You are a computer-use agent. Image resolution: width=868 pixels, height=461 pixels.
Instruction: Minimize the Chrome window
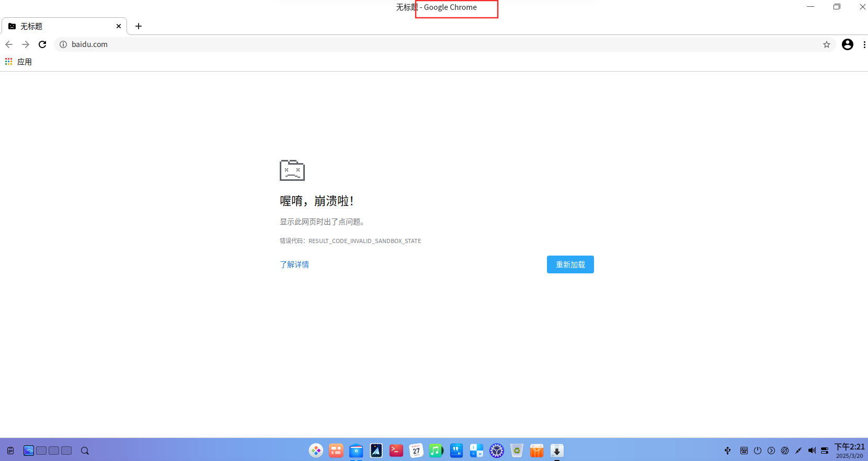810,7
